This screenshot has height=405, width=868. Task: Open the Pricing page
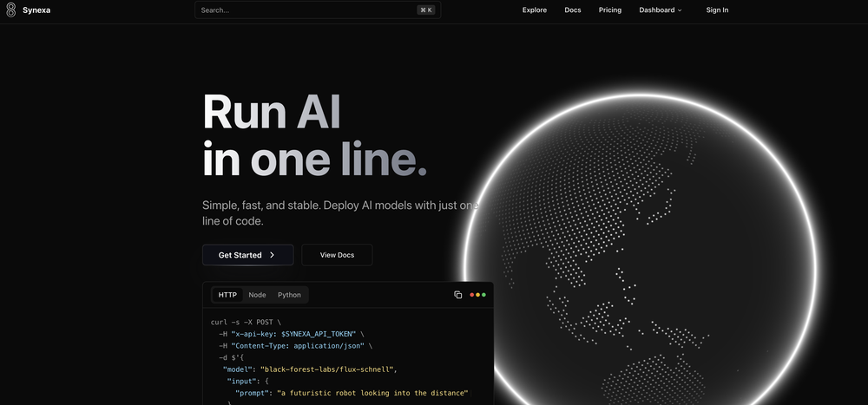pyautogui.click(x=610, y=10)
